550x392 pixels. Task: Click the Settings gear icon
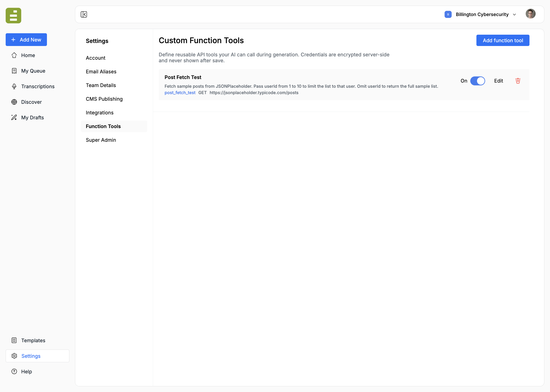(x=14, y=356)
